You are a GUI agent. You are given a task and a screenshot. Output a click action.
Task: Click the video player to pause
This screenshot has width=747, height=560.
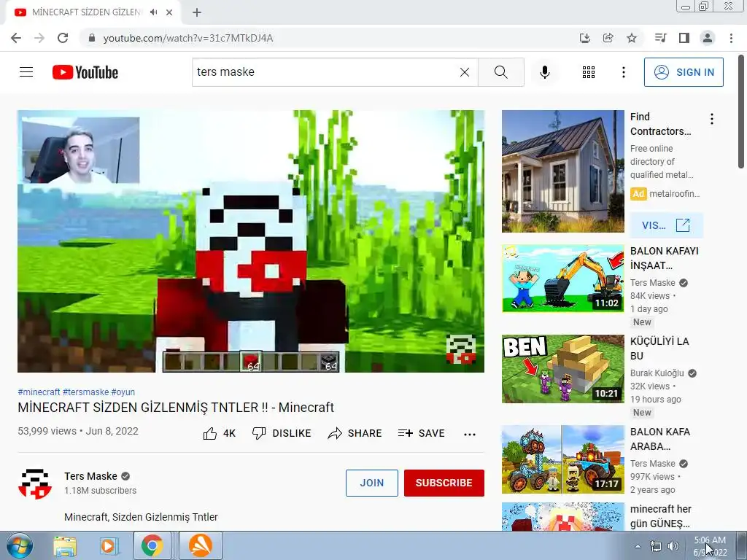pyautogui.click(x=251, y=241)
